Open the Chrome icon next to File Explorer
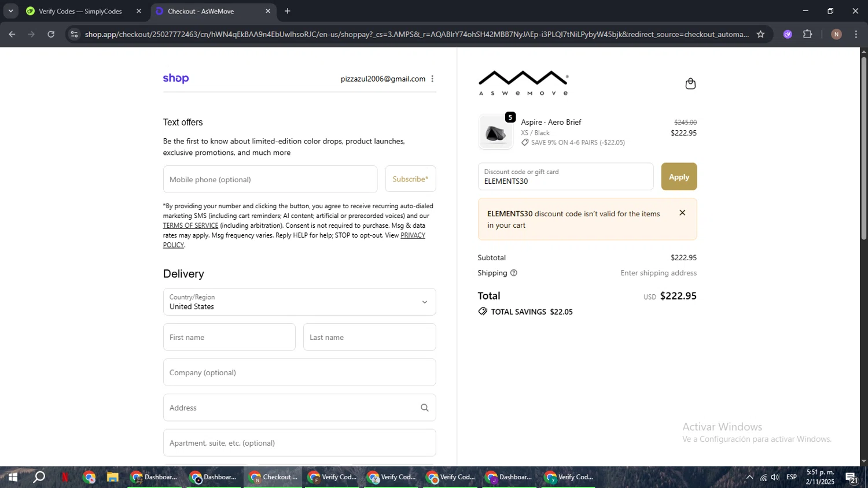 point(89,477)
